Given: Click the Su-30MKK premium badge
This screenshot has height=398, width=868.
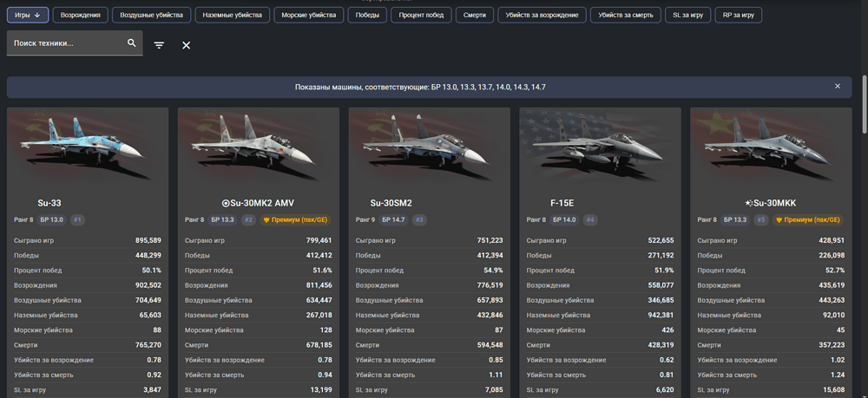Looking at the screenshot, I should tap(806, 220).
